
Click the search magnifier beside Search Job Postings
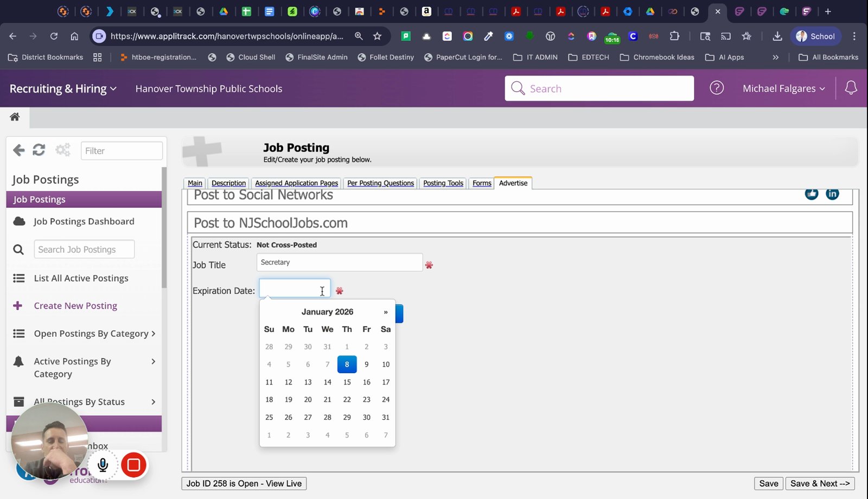tap(18, 250)
